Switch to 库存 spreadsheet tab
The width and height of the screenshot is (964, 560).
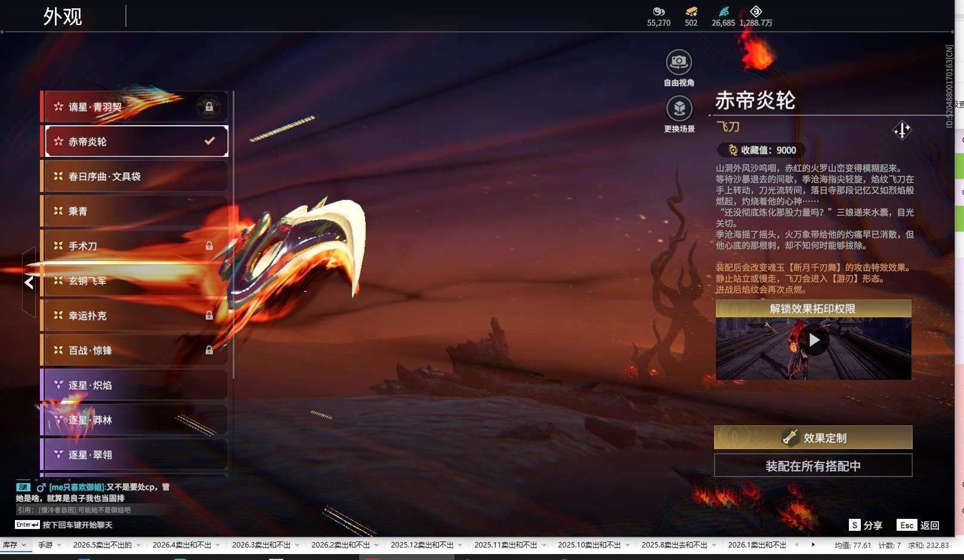(x=10, y=545)
